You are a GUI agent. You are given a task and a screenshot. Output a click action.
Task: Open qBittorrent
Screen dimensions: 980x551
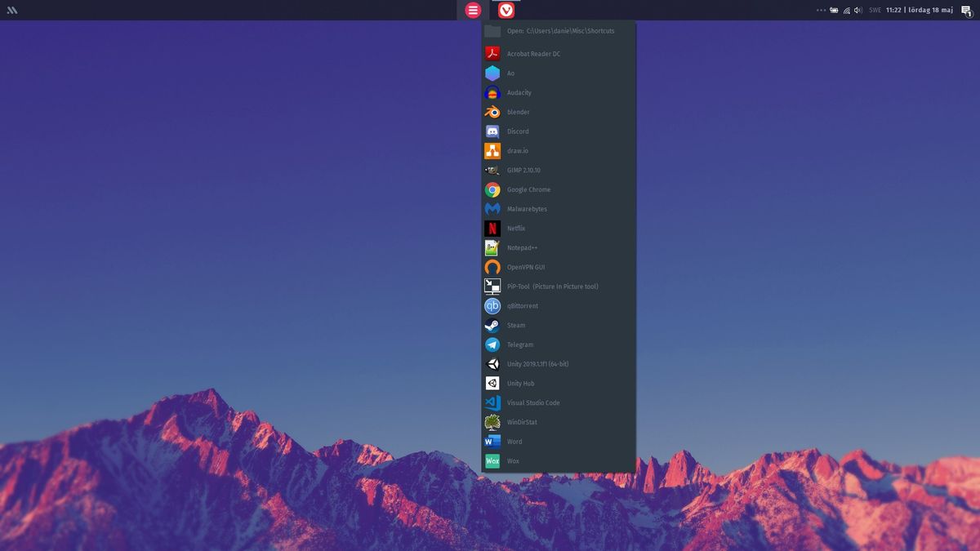click(520, 305)
